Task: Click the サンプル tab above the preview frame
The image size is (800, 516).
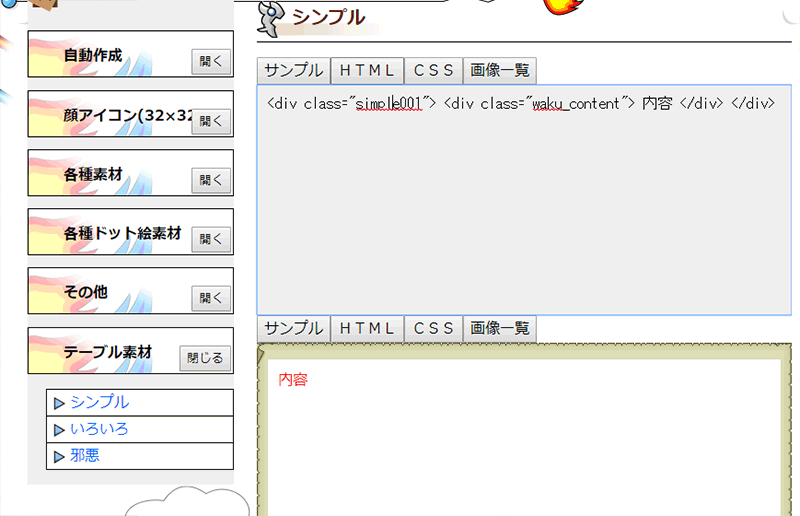Action: click(x=293, y=329)
